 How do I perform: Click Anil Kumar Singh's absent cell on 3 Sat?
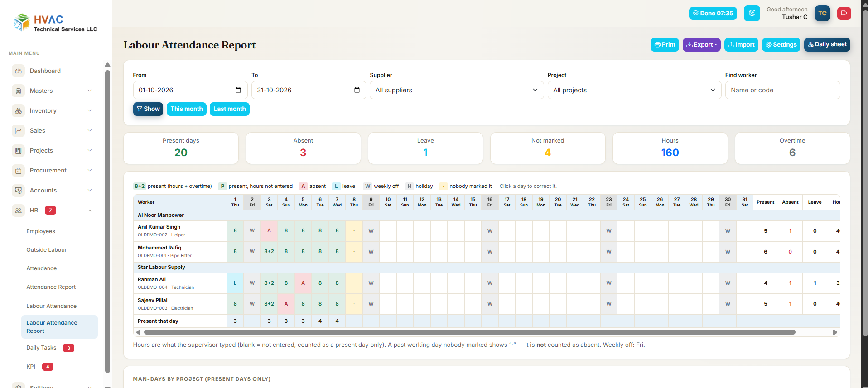(x=269, y=231)
